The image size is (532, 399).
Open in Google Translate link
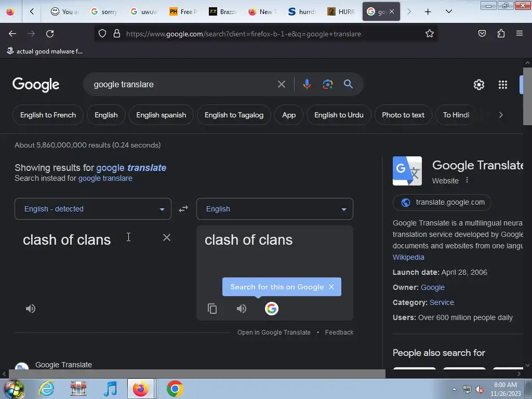coord(274,332)
